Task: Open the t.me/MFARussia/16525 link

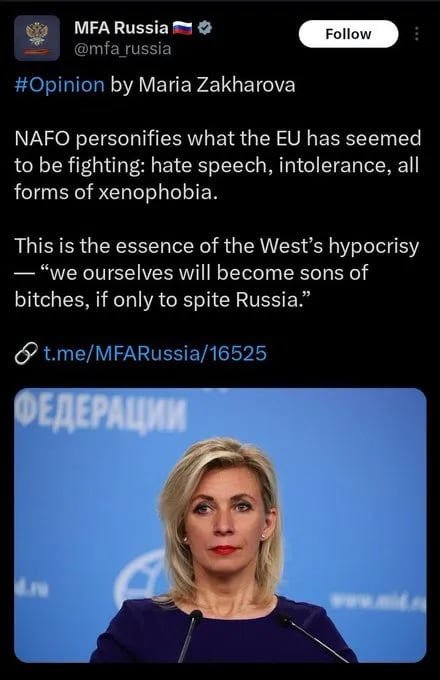Action: pos(155,353)
